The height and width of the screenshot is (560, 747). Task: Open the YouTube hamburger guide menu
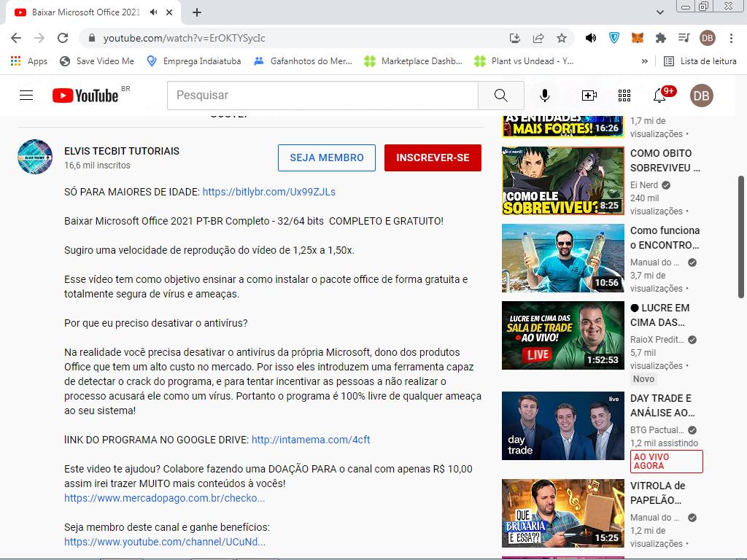(26, 96)
